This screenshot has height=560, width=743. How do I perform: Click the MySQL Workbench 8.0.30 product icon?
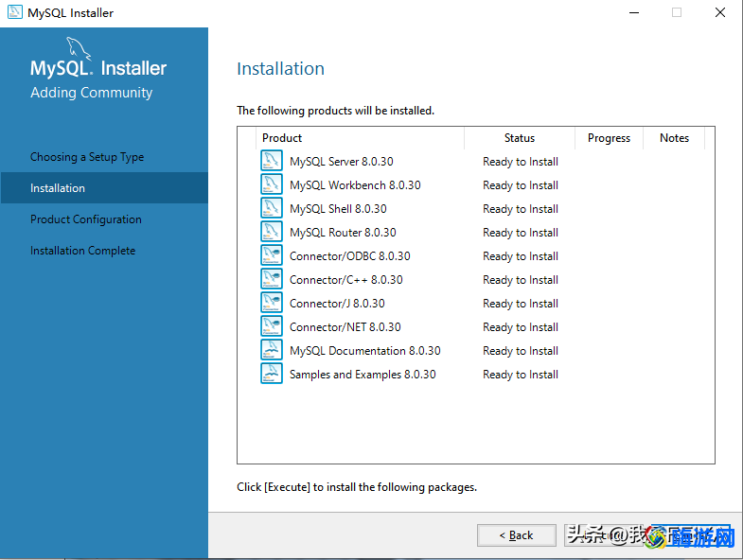coord(272,184)
